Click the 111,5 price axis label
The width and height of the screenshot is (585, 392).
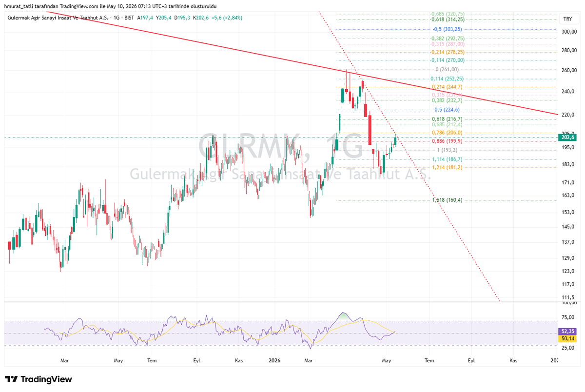coord(568,297)
